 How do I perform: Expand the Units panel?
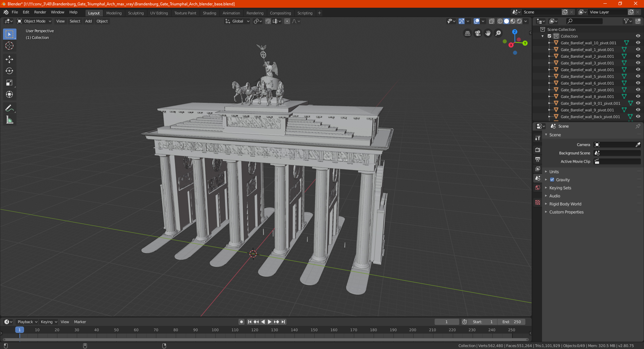coord(554,172)
